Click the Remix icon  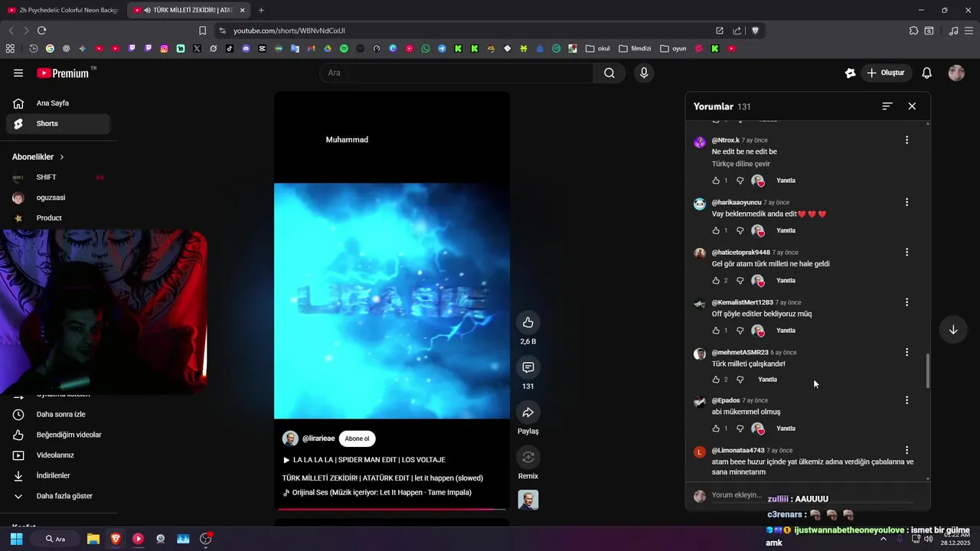(x=528, y=457)
